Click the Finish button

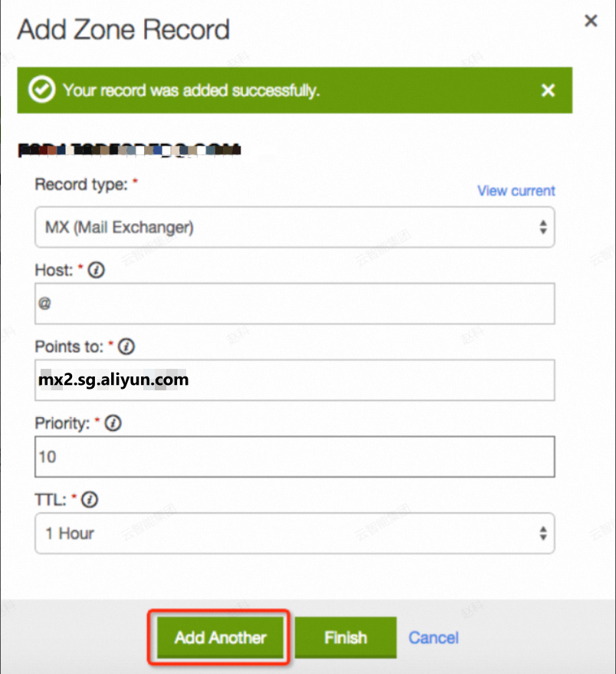tap(346, 637)
